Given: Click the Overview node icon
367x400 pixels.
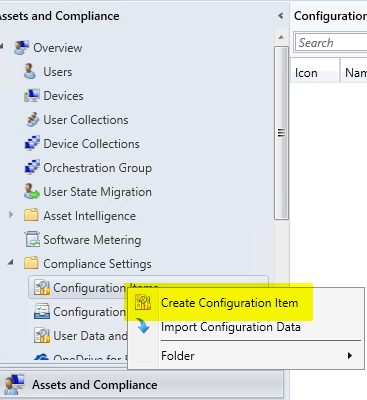Looking at the screenshot, I should pyautogui.click(x=22, y=48).
